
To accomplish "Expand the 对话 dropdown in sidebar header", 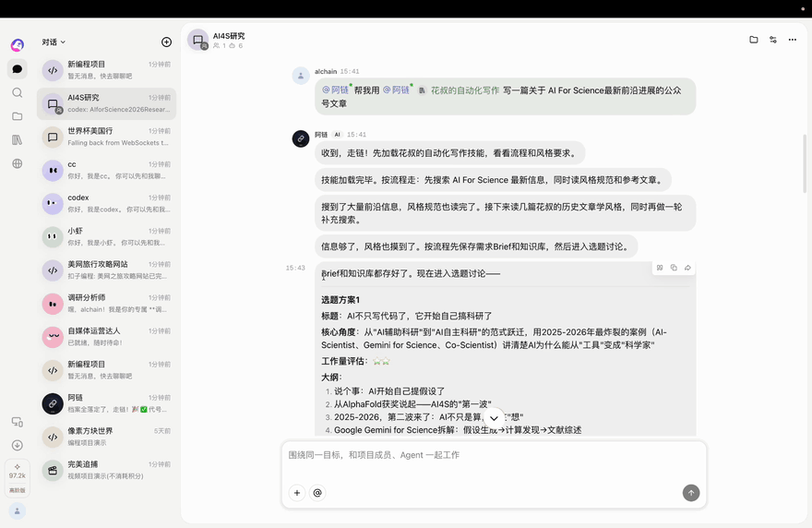I will 54,42.
